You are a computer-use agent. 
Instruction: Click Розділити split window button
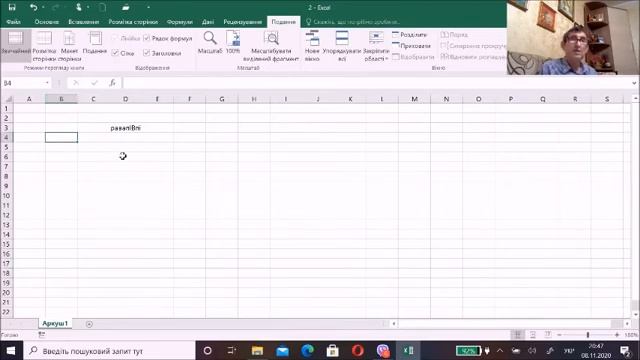click(x=409, y=35)
